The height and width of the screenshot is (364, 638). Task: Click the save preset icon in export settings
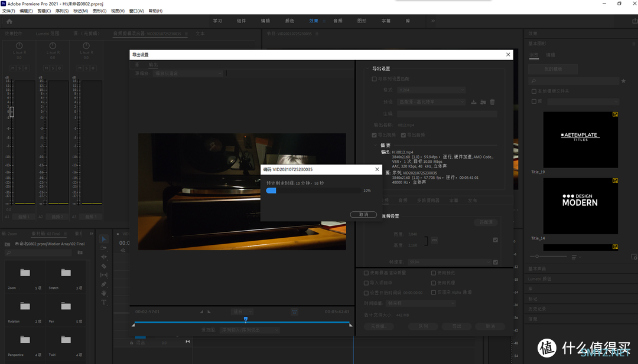[474, 102]
